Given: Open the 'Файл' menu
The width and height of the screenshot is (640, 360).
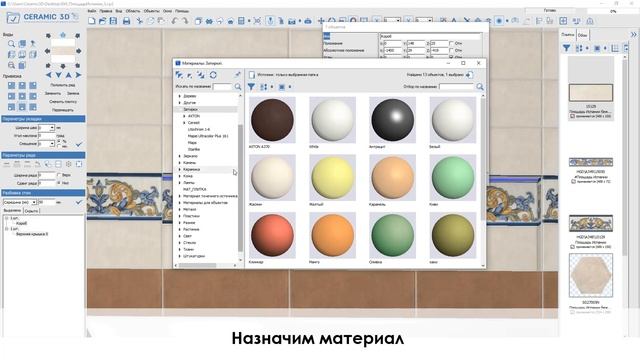Looking at the screenshot, I should coord(92,11).
